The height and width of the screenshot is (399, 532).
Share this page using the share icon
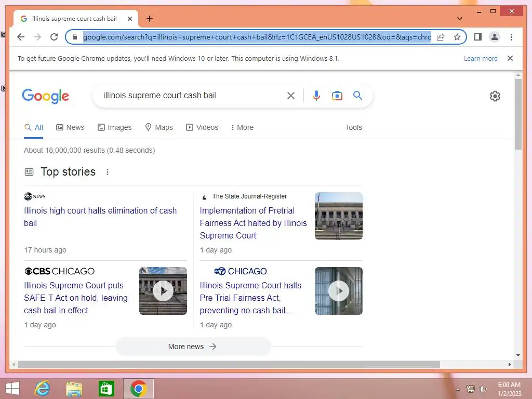[x=441, y=37]
